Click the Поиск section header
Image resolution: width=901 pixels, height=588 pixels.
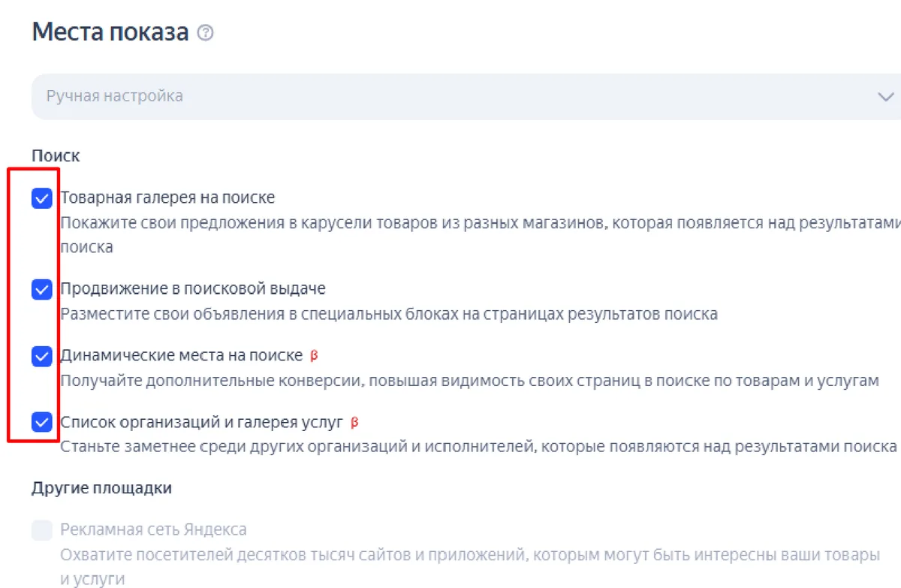point(56,156)
